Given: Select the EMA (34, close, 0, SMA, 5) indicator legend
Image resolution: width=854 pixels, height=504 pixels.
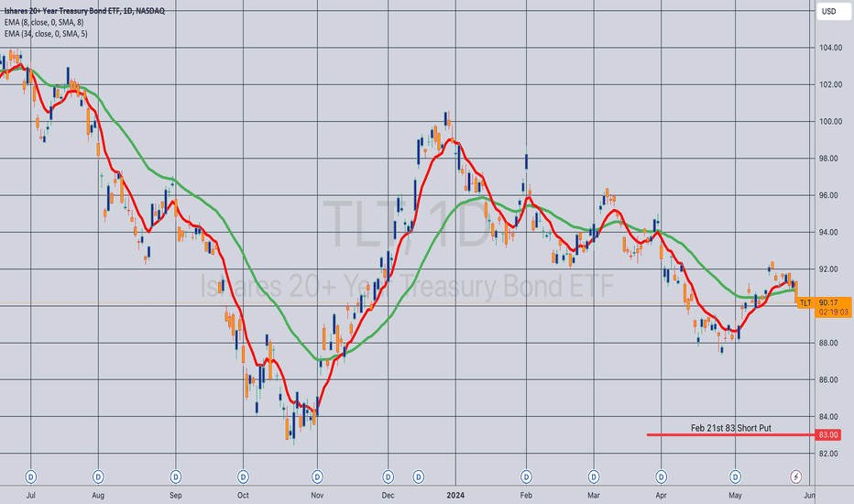Looking at the screenshot, I should click(45, 34).
